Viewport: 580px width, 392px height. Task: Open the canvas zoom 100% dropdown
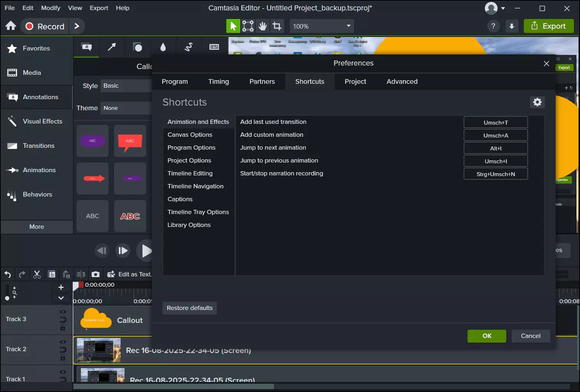point(321,26)
